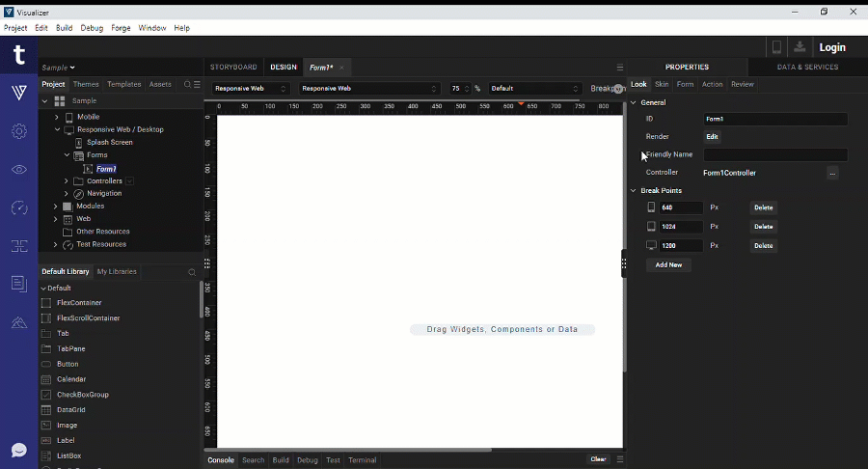The width and height of the screenshot is (868, 469).
Task: Click Add New breakpoint button
Action: coord(668,265)
